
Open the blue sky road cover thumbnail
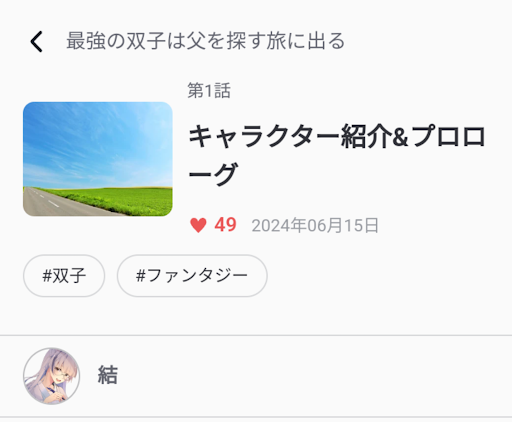pyautogui.click(x=98, y=159)
